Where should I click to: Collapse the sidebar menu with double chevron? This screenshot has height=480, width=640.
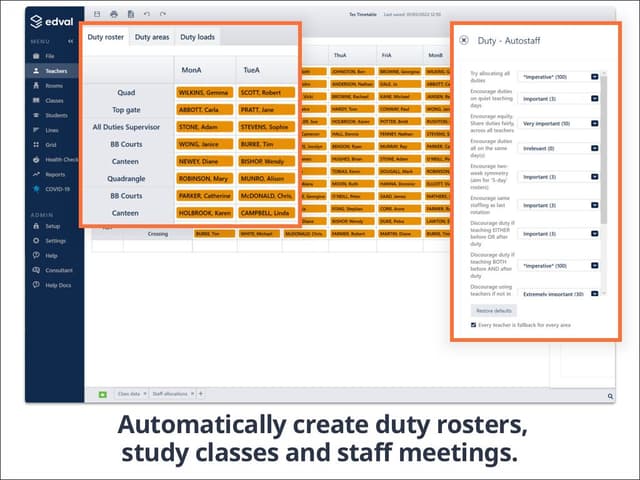70,41
